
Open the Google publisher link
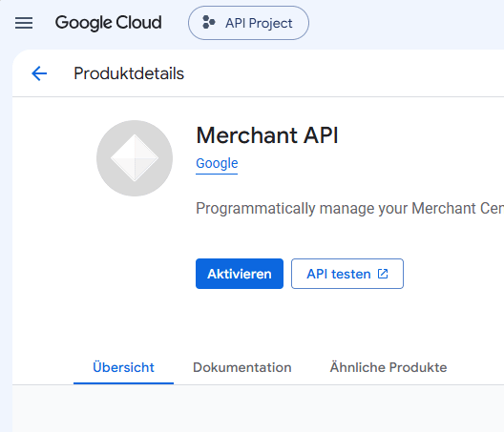217,164
